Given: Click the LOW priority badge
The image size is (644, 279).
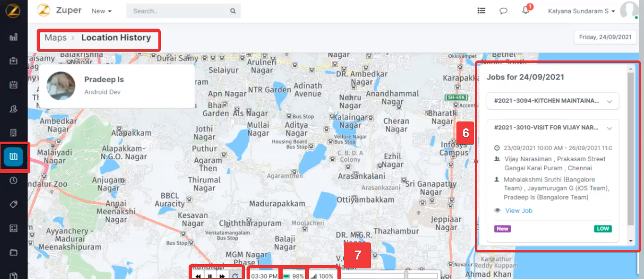Looking at the screenshot, I should click(603, 229).
